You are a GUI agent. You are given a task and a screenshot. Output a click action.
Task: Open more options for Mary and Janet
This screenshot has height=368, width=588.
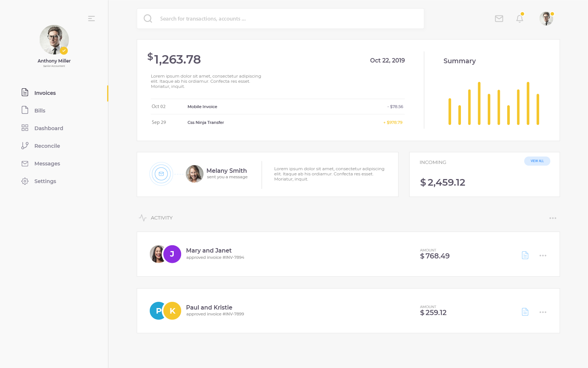point(542,256)
